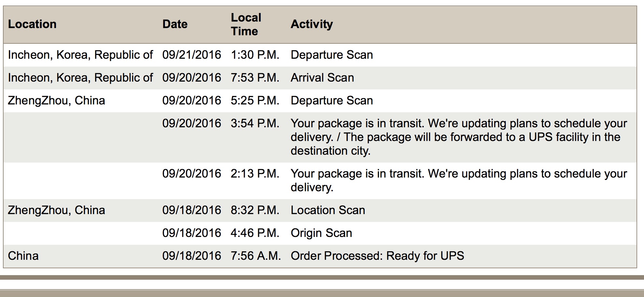Click the 7:53 P.M. time cell
Screen dimensions: 644x297
[x=255, y=78]
